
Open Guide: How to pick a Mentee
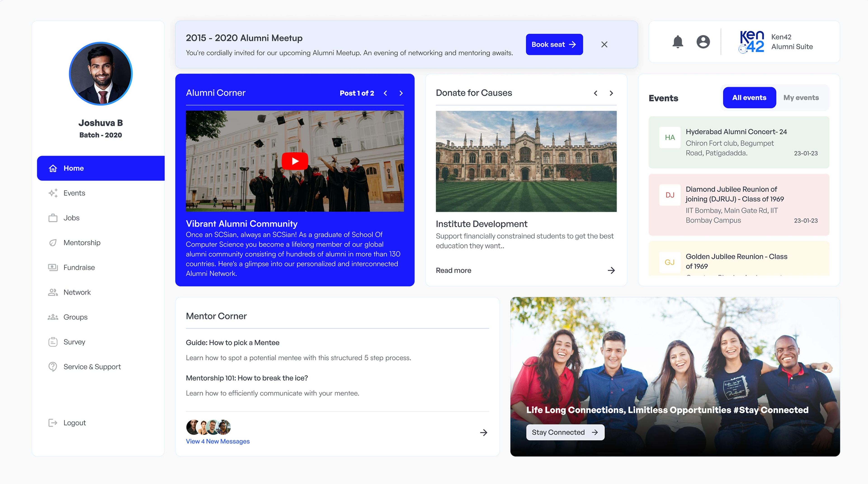(233, 343)
